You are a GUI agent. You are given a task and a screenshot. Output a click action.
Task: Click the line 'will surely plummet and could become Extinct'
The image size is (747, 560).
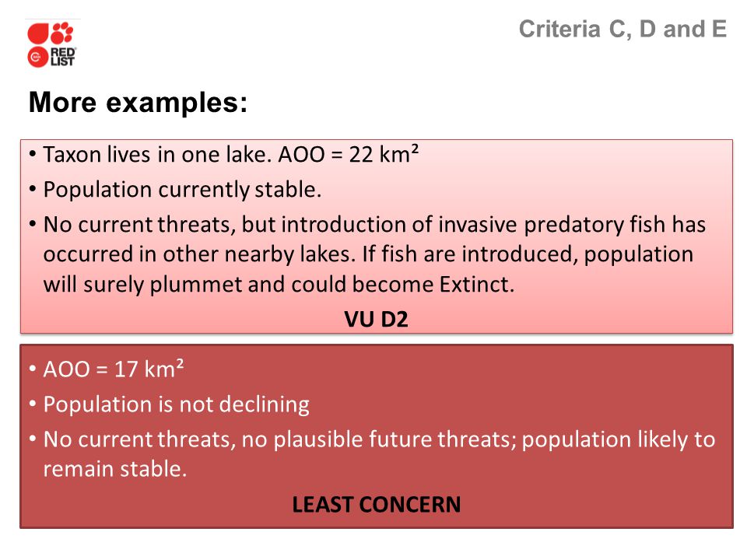click(x=279, y=285)
